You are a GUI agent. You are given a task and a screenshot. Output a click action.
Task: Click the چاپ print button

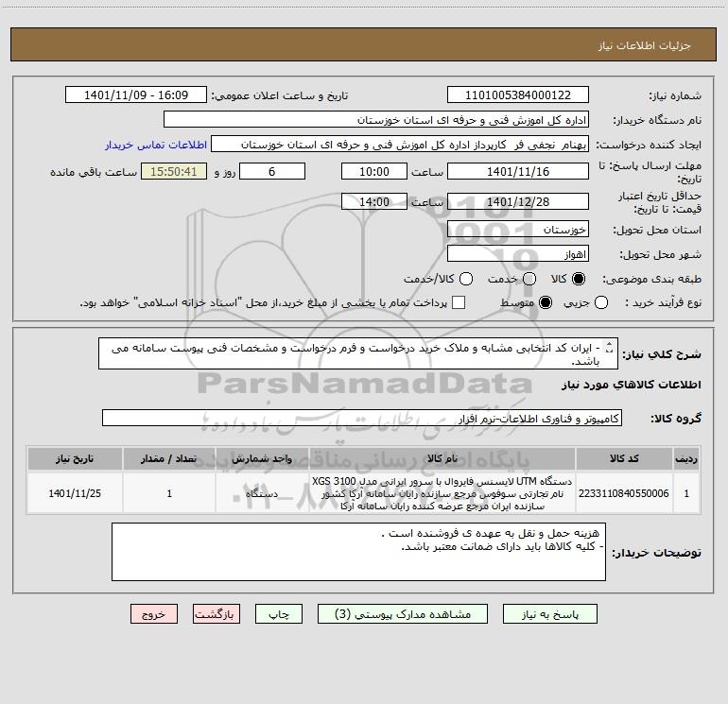(x=279, y=614)
